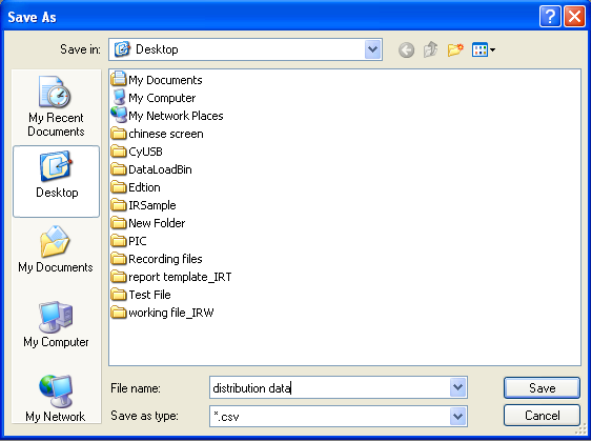Go up one folder level
Image resolution: width=591 pixels, height=441 pixels.
point(430,49)
